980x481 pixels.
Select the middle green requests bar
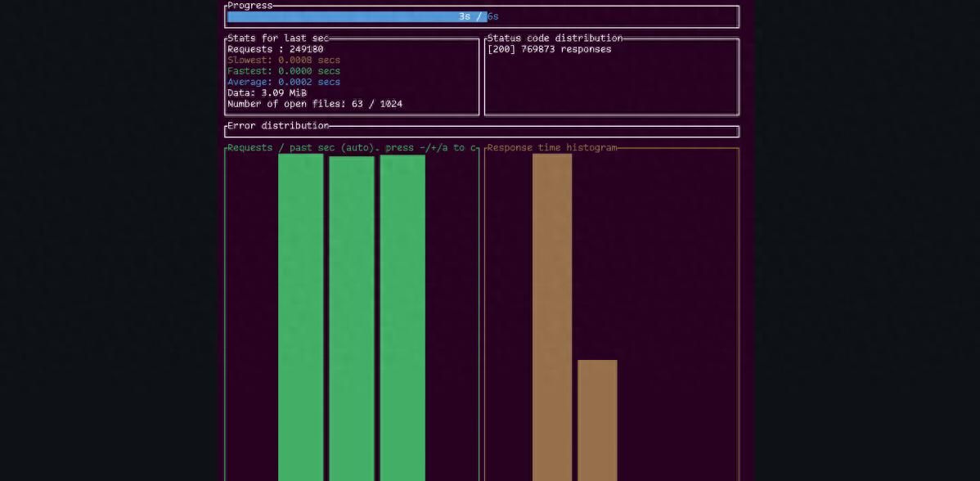tap(351, 317)
